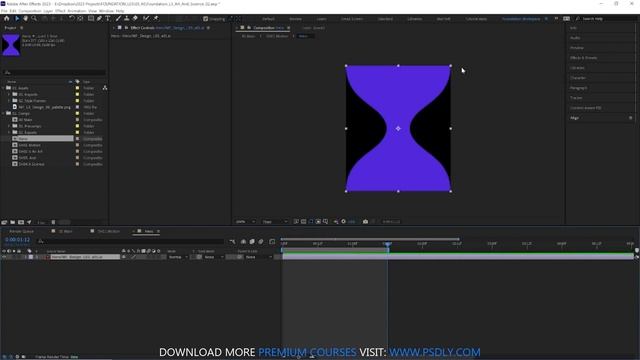Click the exposure value in viewer
Image resolution: width=640 pixels, height=360 pixels.
351,221
